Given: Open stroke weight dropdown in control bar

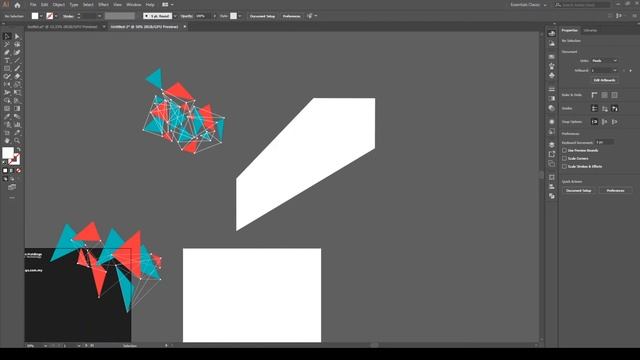Looking at the screenshot, I should pos(100,16).
